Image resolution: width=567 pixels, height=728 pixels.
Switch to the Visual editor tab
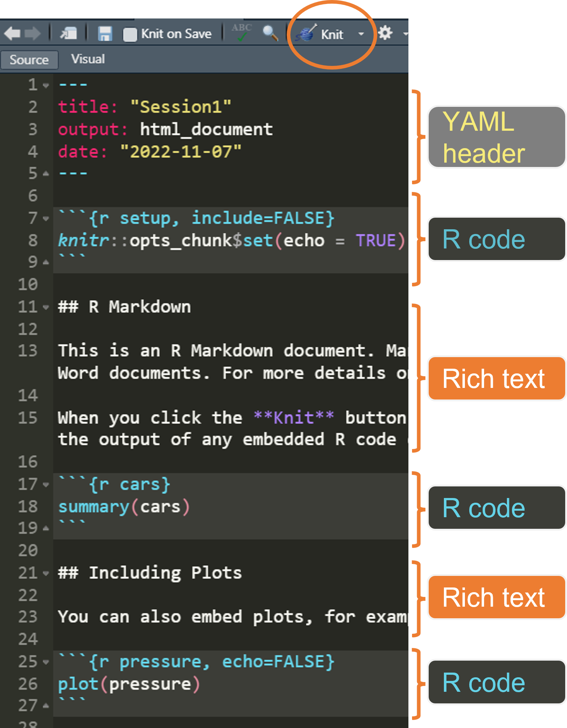[88, 59]
